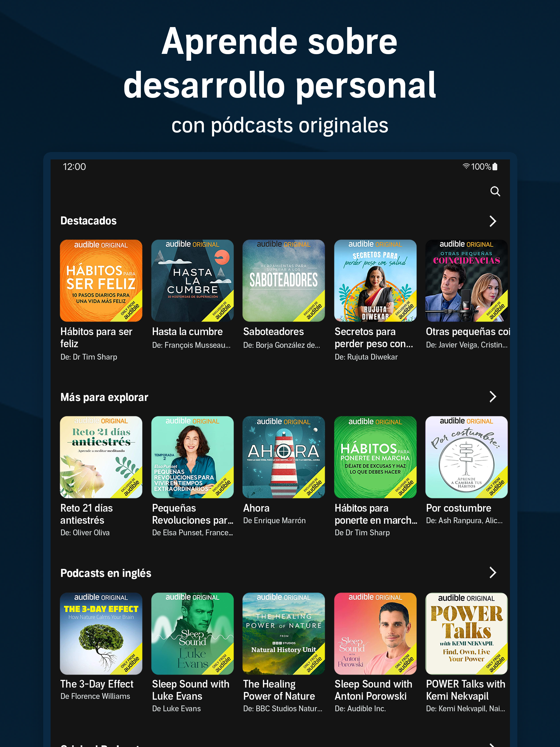The width and height of the screenshot is (560, 747).
Task: Select author 'De Florence Williams'
Action: point(95,696)
